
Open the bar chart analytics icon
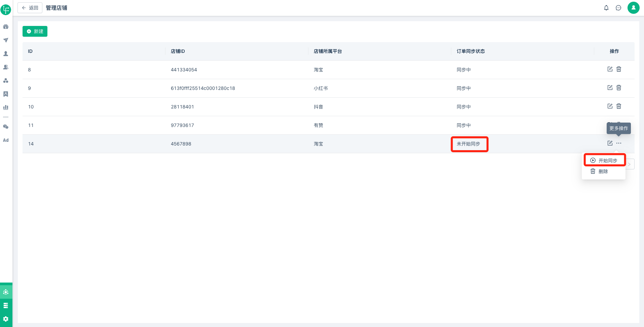pyautogui.click(x=6, y=107)
